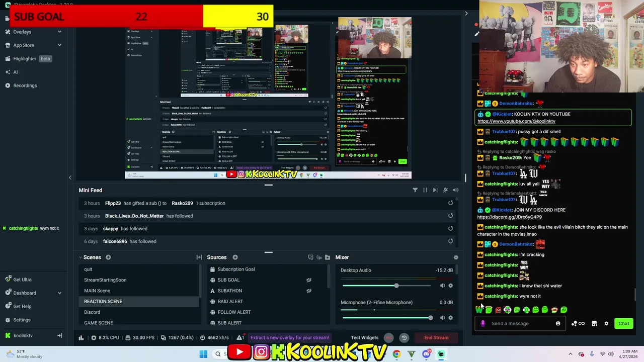
Task: Skip the current alert in Mini Feed
Action: pyautogui.click(x=435, y=190)
